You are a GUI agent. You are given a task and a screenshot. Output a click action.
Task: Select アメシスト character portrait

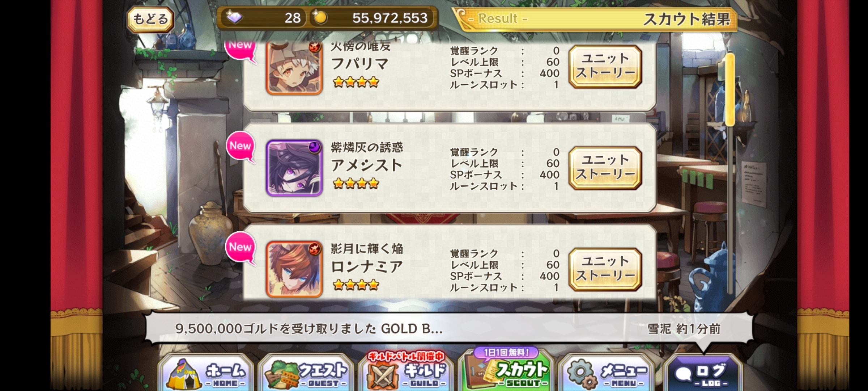[x=294, y=168]
